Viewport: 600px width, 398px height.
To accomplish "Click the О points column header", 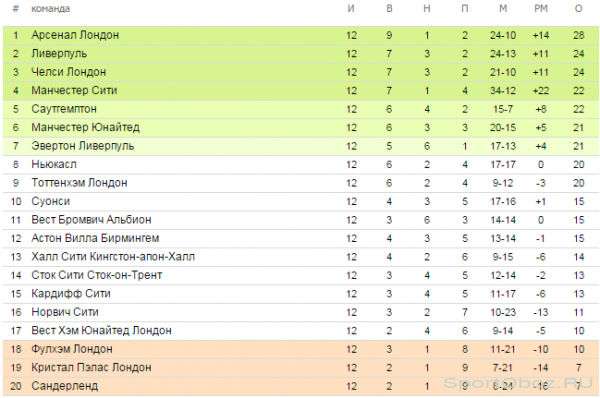I will pos(579,8).
